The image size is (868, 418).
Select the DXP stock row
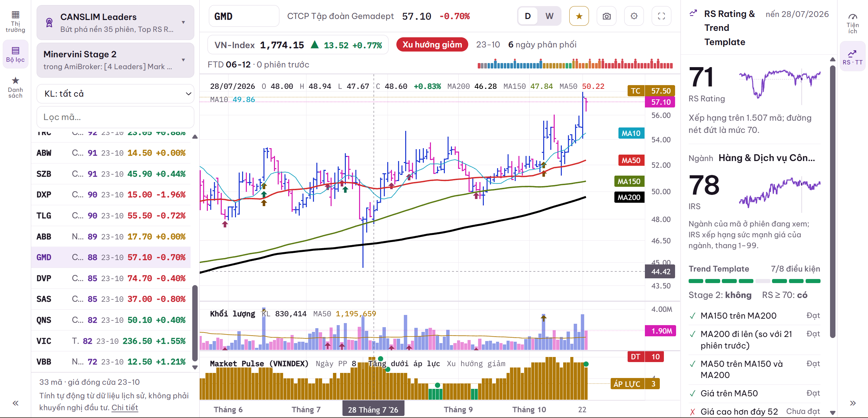111,195
